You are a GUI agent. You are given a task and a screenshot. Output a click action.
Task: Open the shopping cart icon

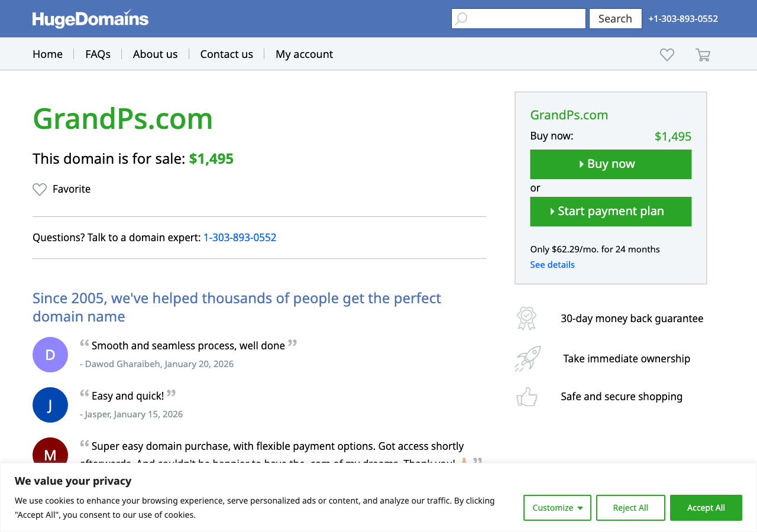point(703,54)
